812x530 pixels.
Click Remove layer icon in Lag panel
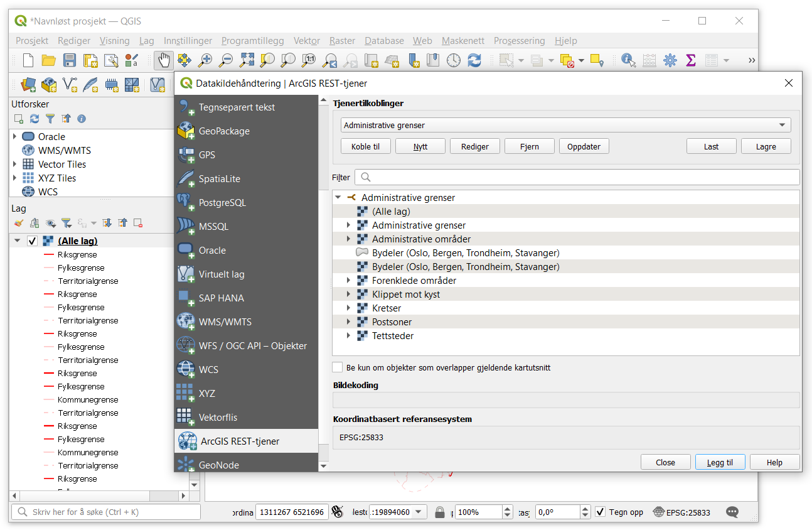coord(138,223)
